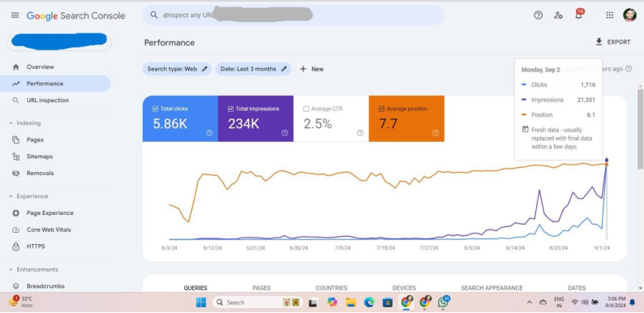
Task: Open the Core Web Vitals link
Action: coord(49,230)
